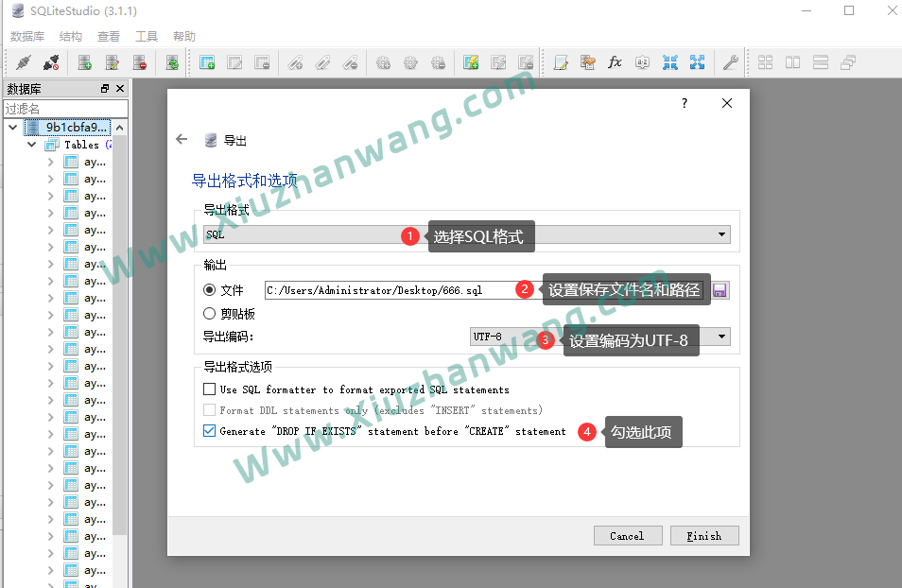The height and width of the screenshot is (588, 902).
Task: Open the collations editor (a-z icon)
Action: (x=642, y=61)
